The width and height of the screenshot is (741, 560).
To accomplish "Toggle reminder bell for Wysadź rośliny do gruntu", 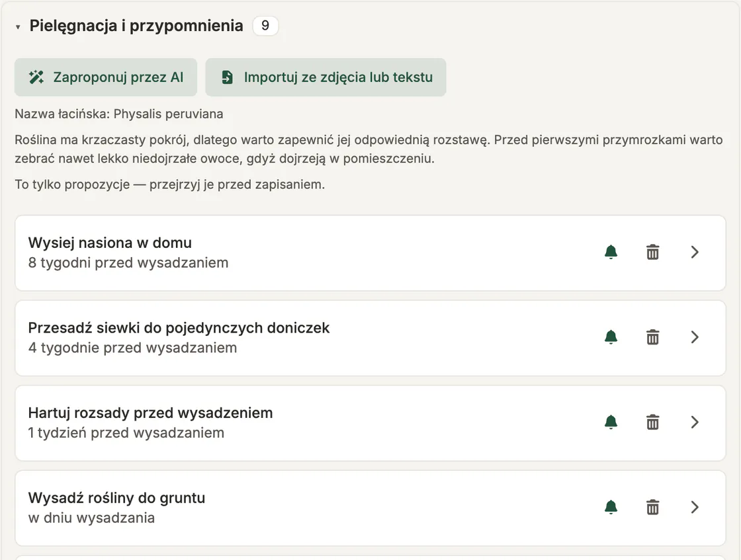I will (x=611, y=507).
